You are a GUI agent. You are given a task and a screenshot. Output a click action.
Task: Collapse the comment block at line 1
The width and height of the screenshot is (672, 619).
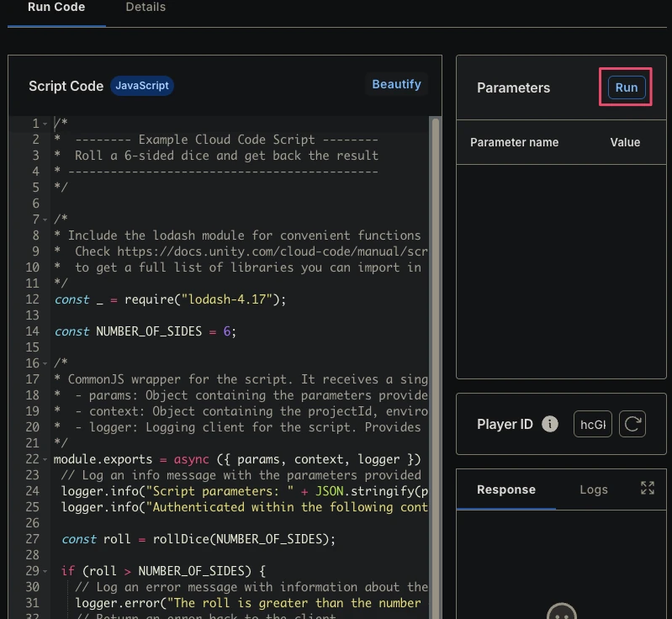point(45,124)
